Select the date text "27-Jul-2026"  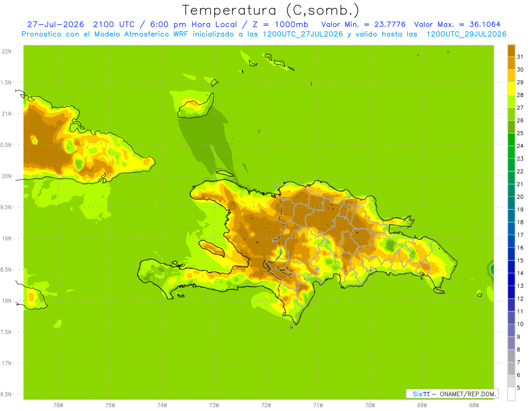[56, 24]
